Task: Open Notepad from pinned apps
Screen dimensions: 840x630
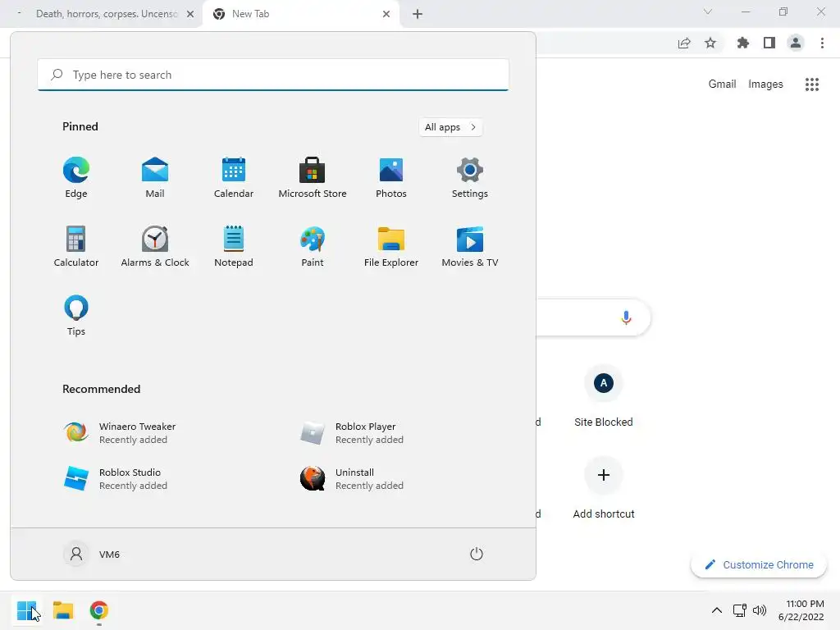Action: click(x=234, y=247)
